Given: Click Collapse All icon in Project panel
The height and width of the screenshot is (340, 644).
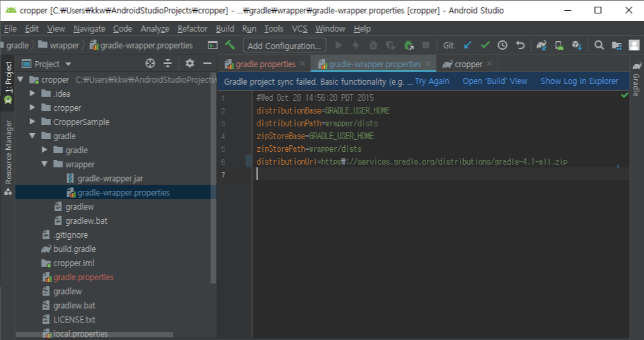Looking at the screenshot, I should click(167, 63).
